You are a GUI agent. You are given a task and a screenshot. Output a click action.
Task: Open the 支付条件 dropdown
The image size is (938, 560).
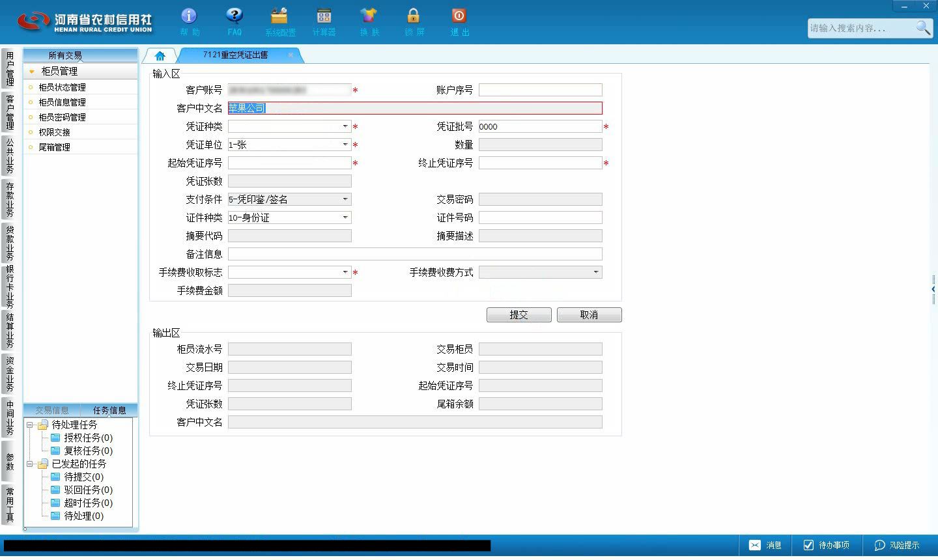[345, 199]
